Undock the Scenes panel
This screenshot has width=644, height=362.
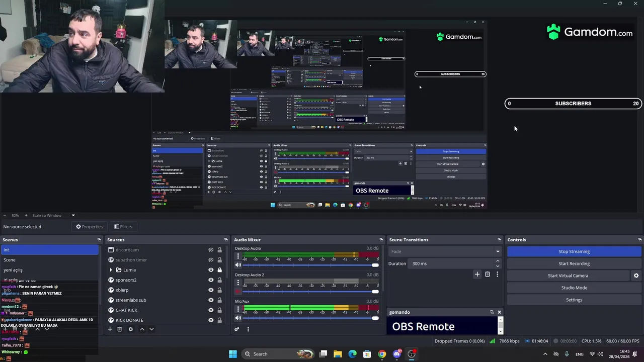tap(99, 240)
